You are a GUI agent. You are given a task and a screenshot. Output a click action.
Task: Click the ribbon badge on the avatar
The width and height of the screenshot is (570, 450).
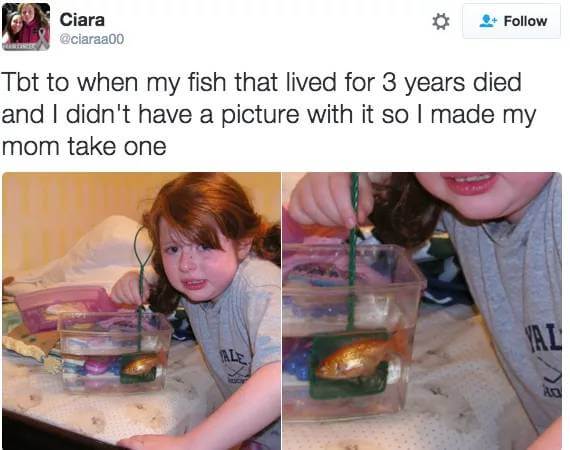pos(43,39)
